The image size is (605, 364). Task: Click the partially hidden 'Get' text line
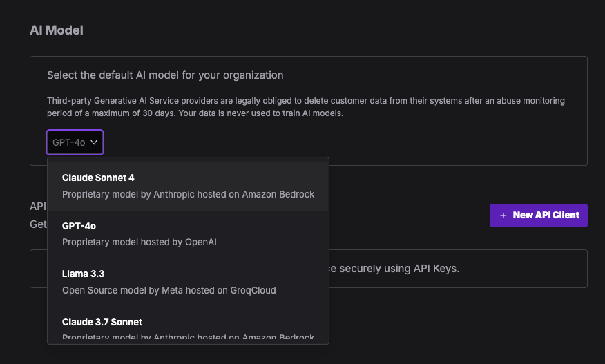tap(38, 224)
